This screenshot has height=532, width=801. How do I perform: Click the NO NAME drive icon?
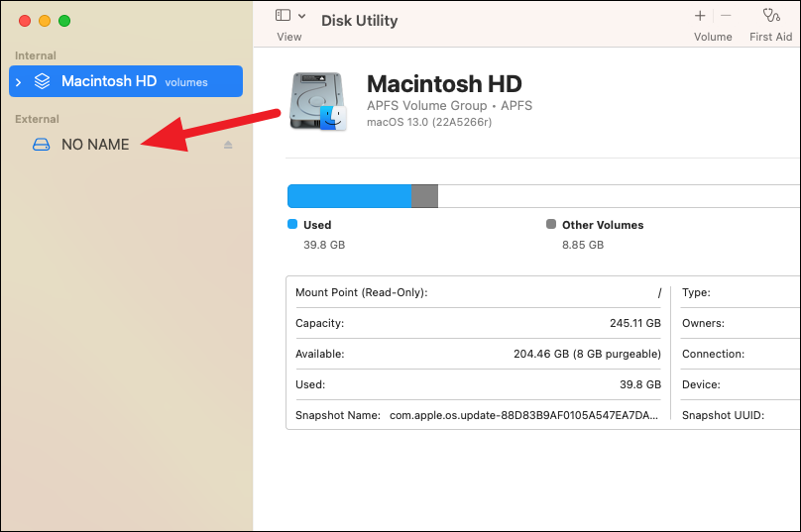(x=42, y=145)
